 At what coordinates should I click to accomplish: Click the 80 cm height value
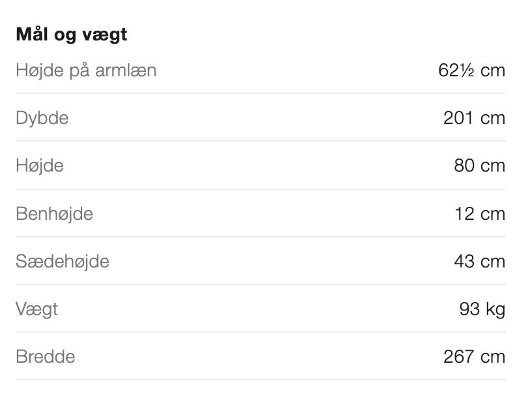(x=479, y=166)
